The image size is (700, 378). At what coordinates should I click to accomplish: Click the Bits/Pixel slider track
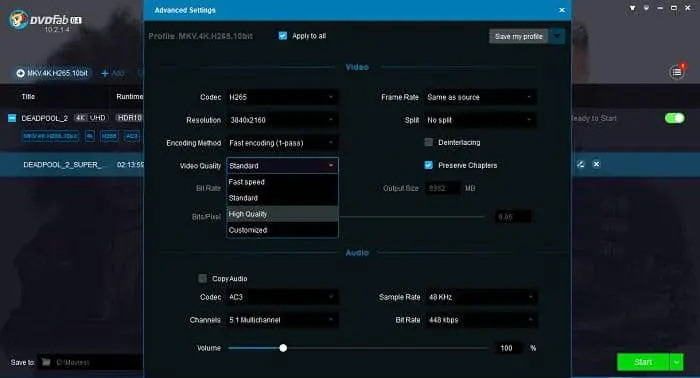tap(412, 217)
